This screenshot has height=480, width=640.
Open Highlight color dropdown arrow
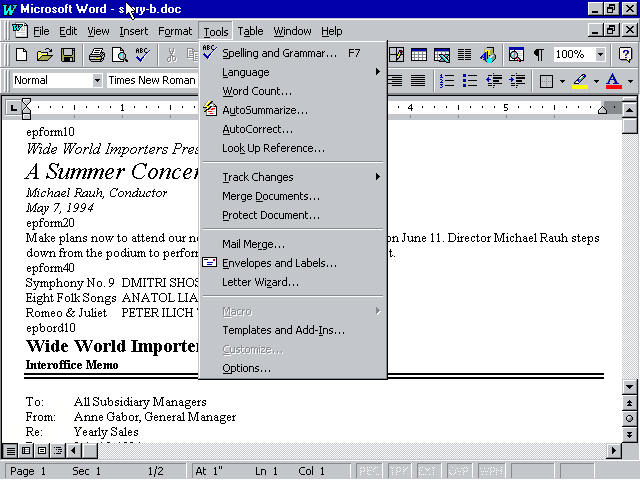click(596, 81)
